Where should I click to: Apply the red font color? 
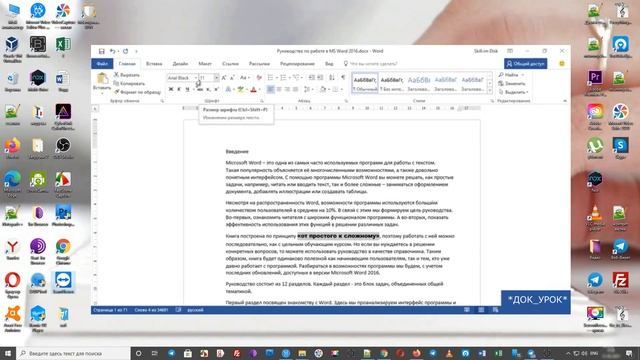tap(253, 89)
